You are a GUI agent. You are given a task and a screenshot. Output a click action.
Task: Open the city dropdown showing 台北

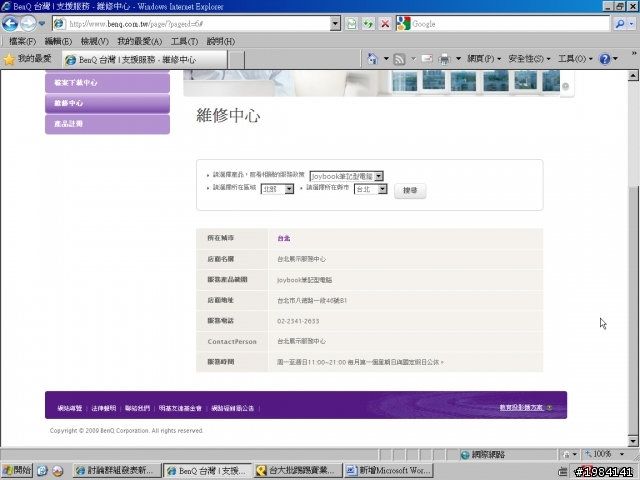coord(371,189)
